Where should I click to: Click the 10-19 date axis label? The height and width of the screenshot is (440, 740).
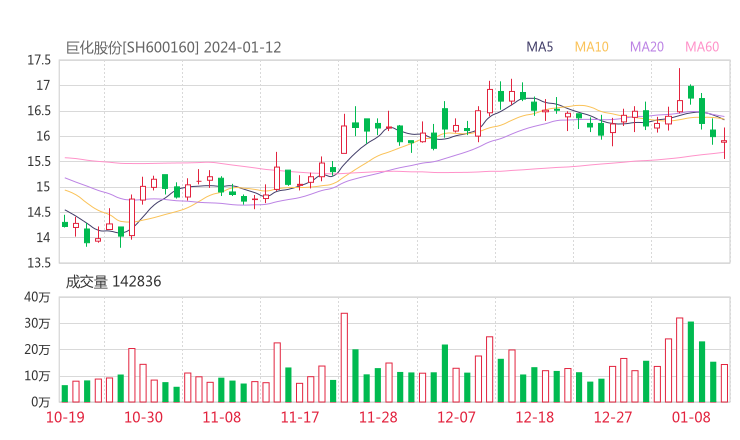(x=65, y=417)
